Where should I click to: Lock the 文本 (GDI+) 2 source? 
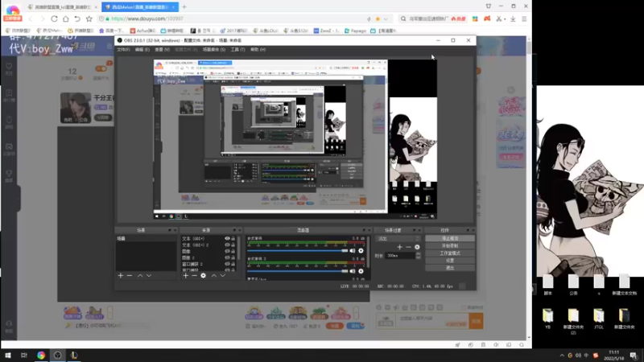point(233,245)
